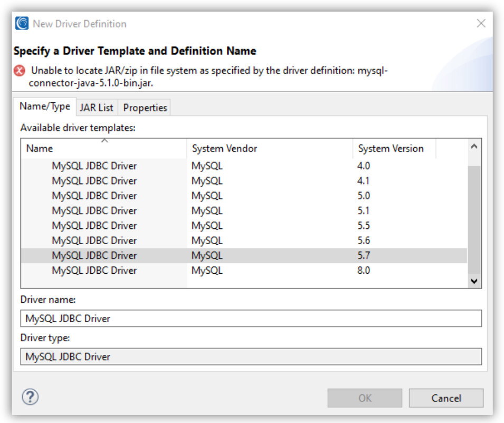Click the OK button

pos(365,398)
